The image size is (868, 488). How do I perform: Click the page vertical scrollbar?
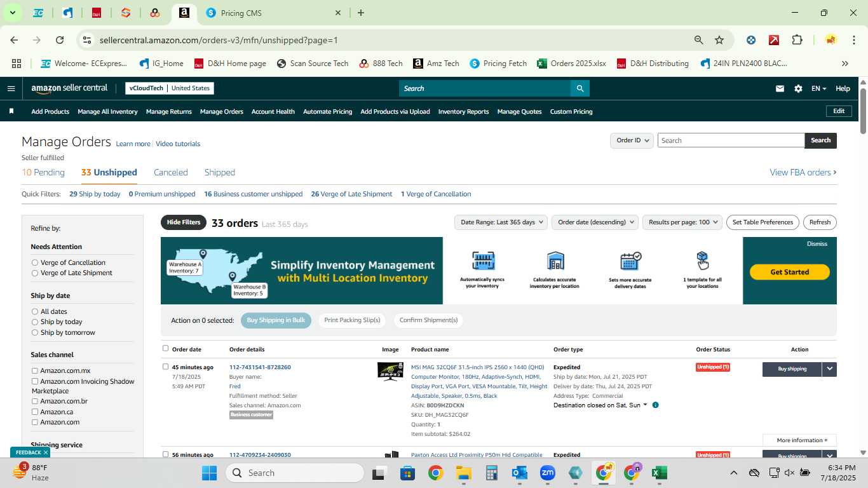pyautogui.click(x=864, y=112)
